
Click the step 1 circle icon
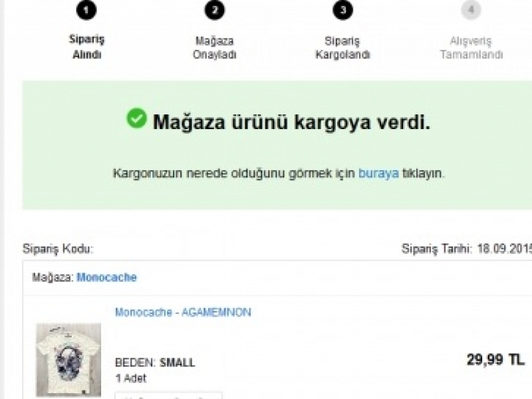tap(86, 10)
